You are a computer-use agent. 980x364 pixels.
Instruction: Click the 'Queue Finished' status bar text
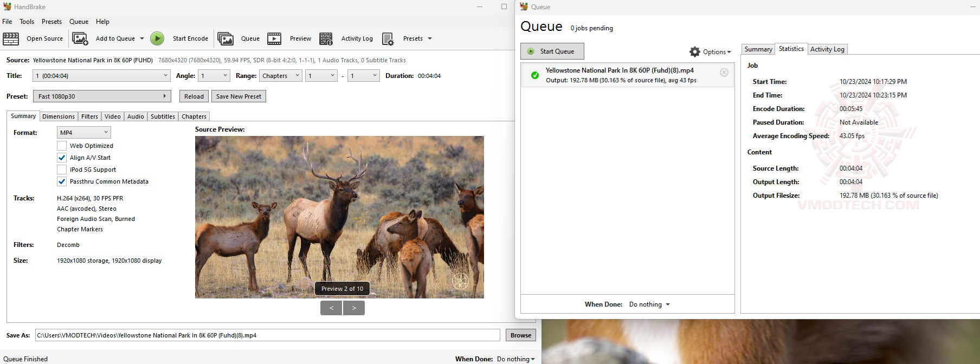point(25,359)
